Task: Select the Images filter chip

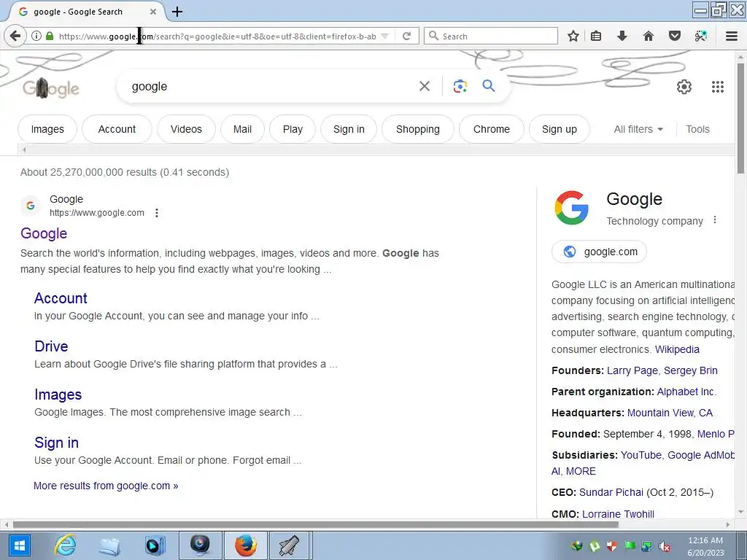Action: 47,129
